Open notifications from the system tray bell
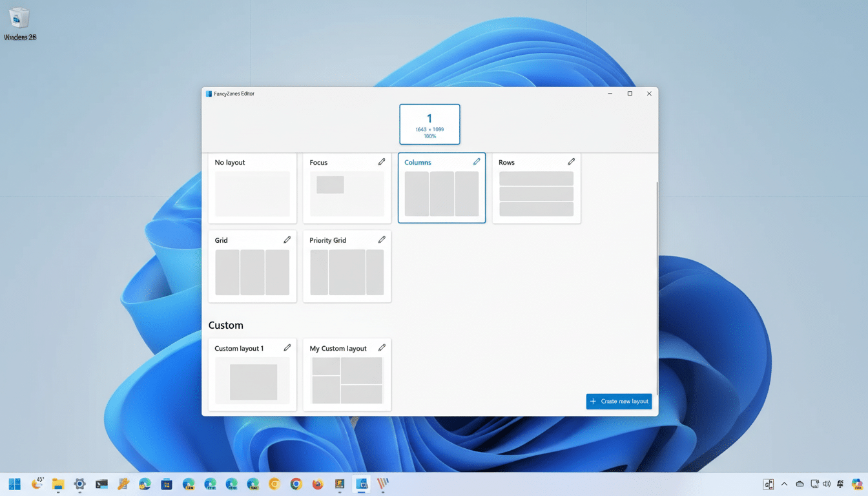The image size is (868, 496). coord(840,484)
